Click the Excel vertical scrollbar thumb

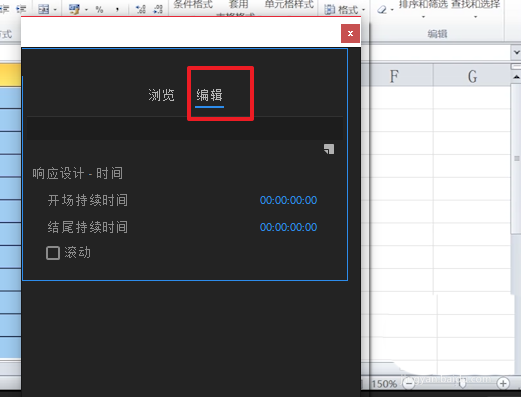pyautogui.click(x=516, y=158)
